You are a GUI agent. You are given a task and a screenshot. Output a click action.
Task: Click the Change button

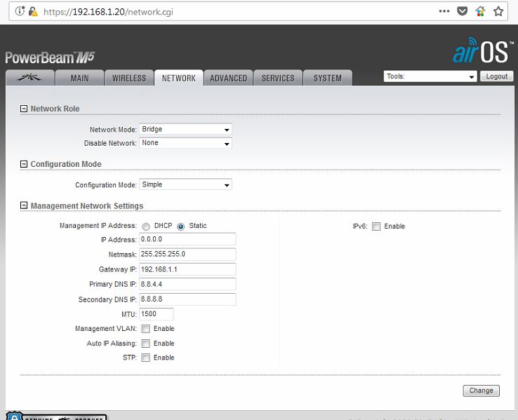point(481,391)
